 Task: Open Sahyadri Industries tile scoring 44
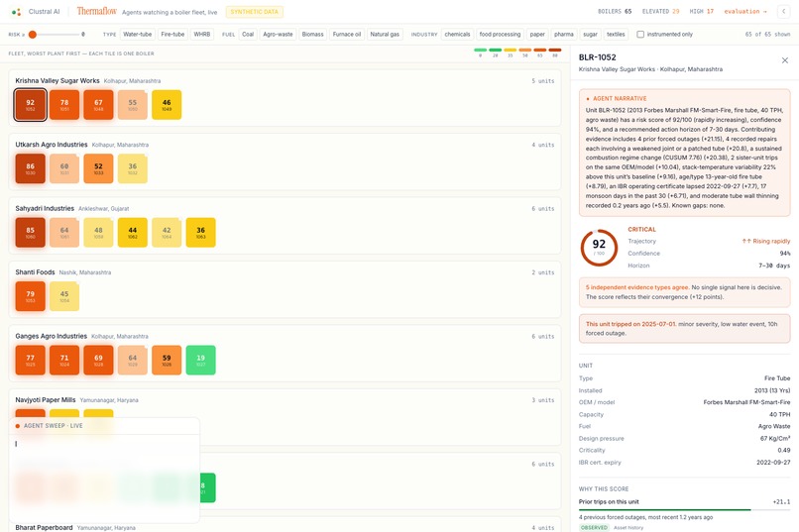click(133, 233)
